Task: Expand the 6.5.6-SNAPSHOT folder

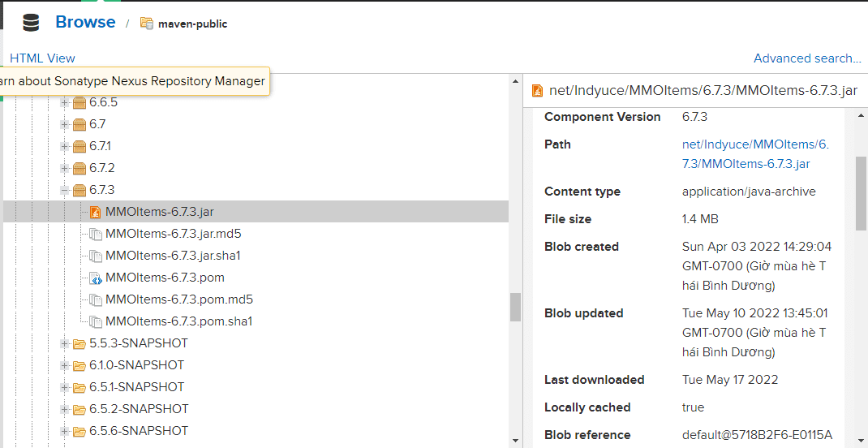Action: point(65,431)
